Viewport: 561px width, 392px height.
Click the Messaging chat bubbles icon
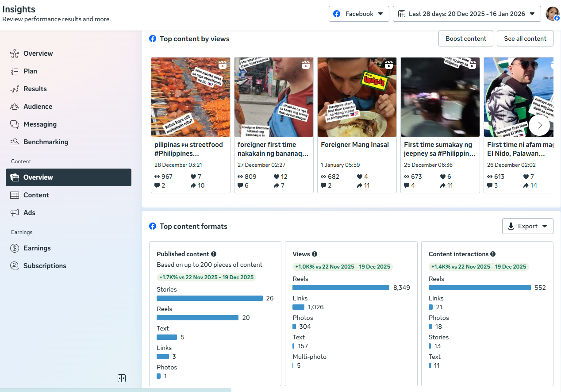point(15,124)
